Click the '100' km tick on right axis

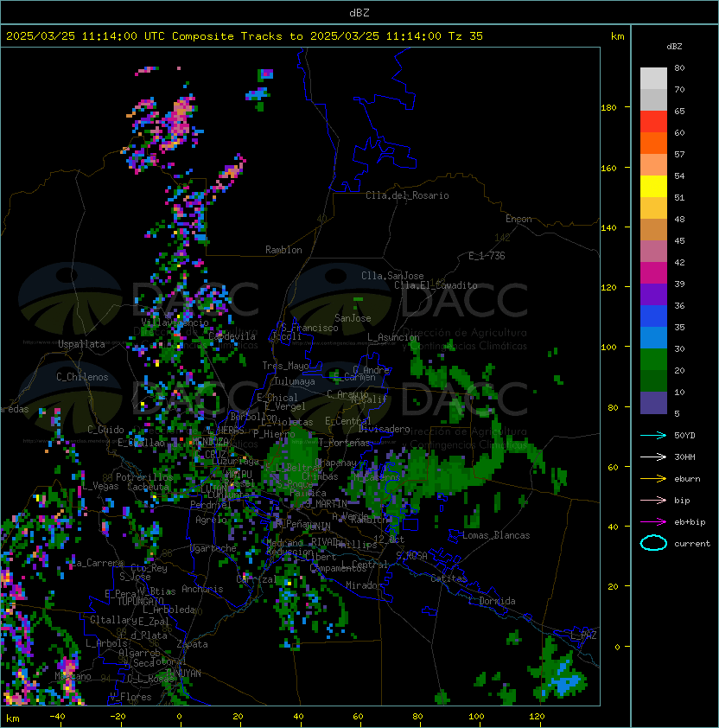coord(608,348)
